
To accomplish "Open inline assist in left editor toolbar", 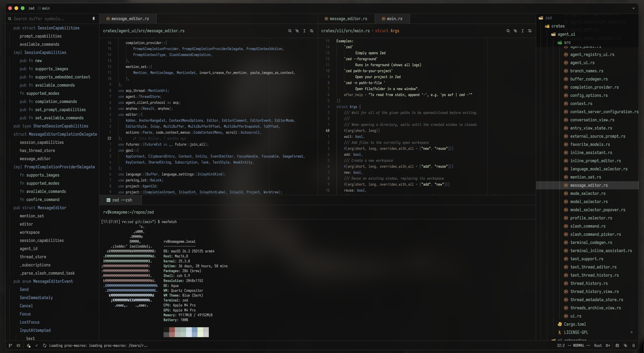I will click(297, 31).
